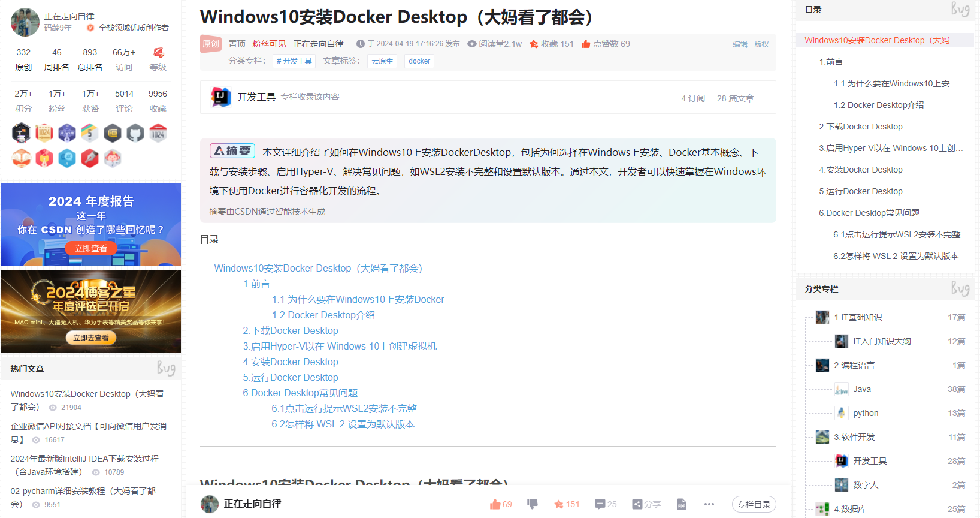Click 立即去查看 on 博客之星 banner
The width and height of the screenshot is (980, 518).
click(x=91, y=338)
